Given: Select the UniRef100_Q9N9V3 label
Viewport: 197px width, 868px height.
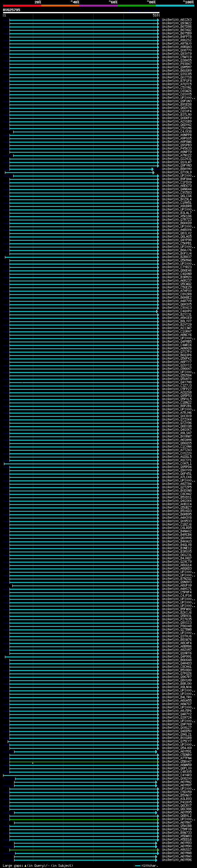Looking at the screenshot, I should tap(177, 582).
